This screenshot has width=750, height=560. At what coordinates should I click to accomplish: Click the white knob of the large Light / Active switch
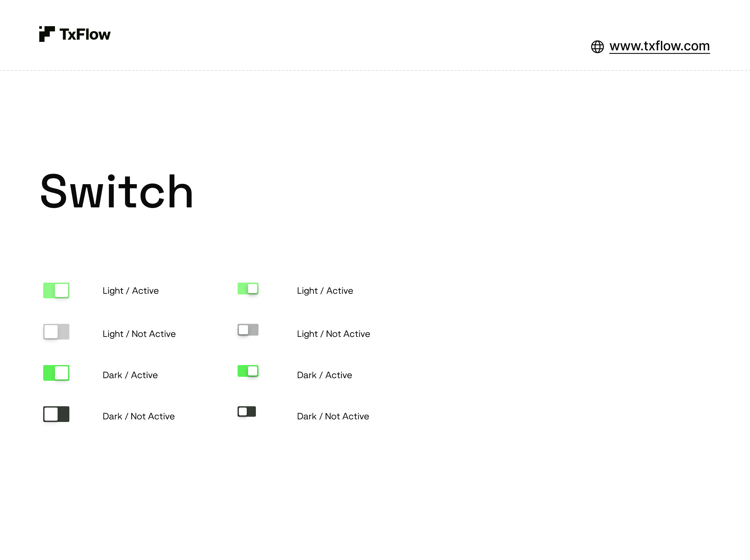[x=61, y=290]
